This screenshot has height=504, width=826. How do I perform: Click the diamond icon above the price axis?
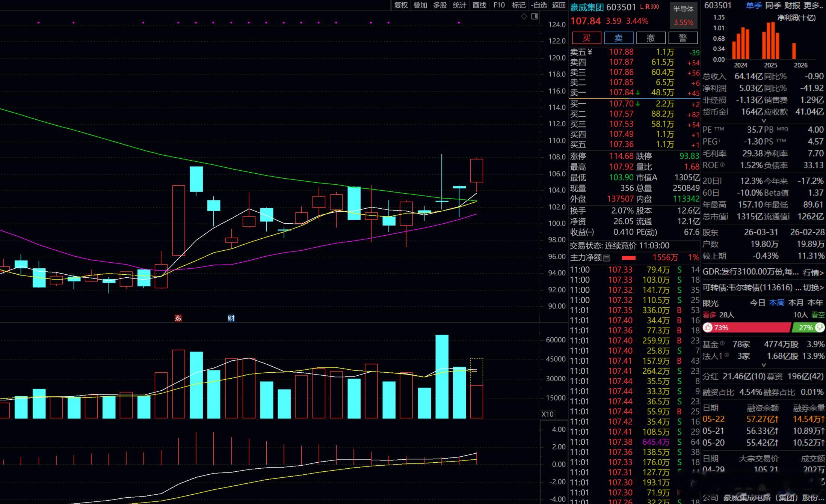pyautogui.click(x=524, y=16)
